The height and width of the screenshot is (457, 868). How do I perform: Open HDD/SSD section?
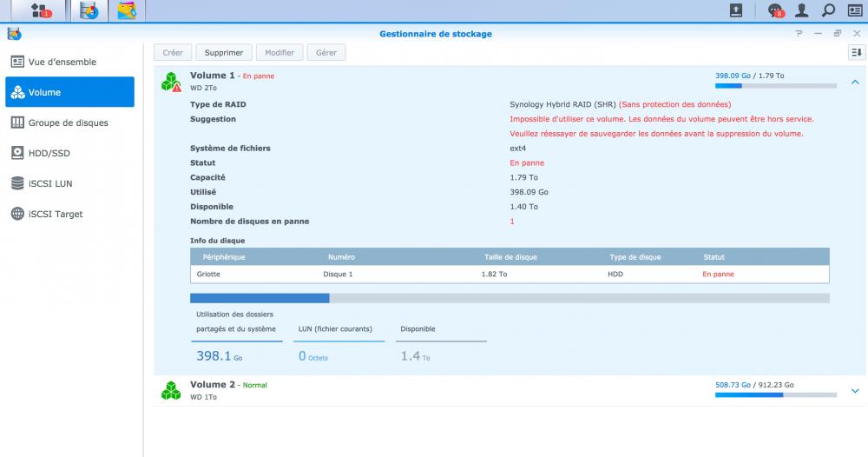[69, 153]
